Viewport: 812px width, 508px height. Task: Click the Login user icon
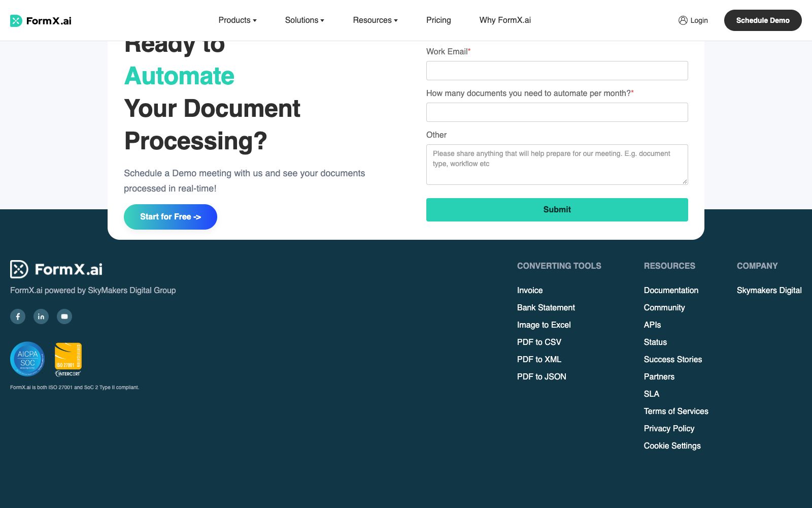(x=683, y=20)
